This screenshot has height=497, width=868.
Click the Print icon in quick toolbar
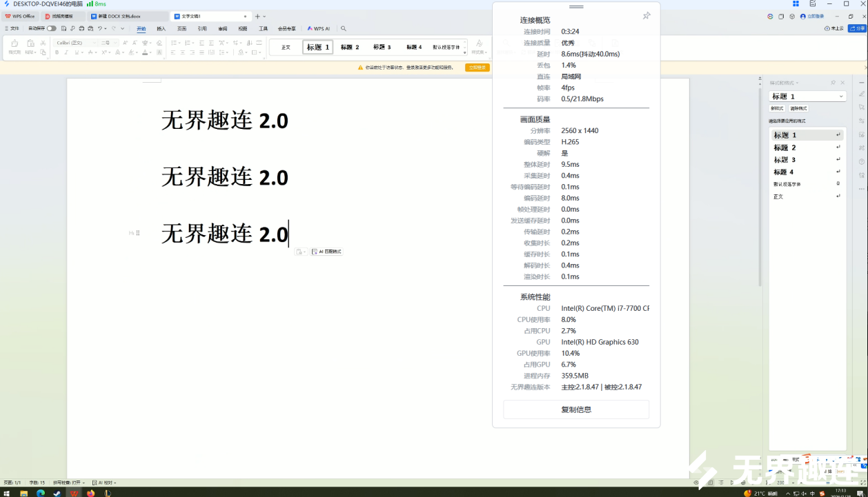81,28
